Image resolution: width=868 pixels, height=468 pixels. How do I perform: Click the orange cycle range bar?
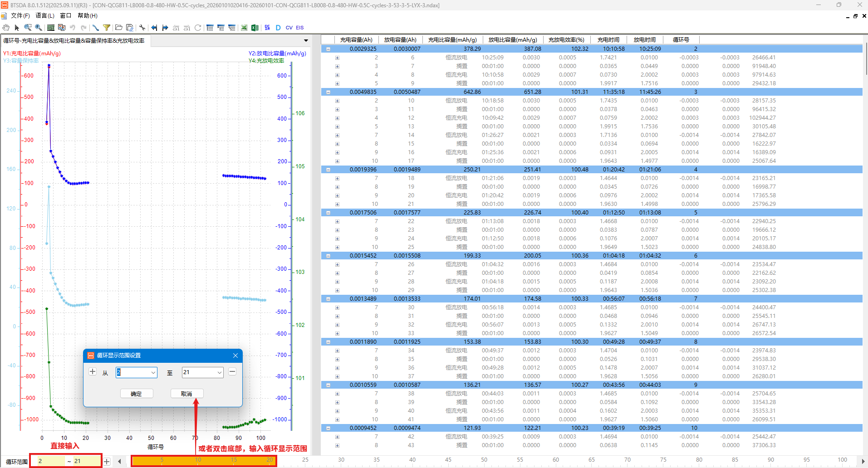[203, 461]
